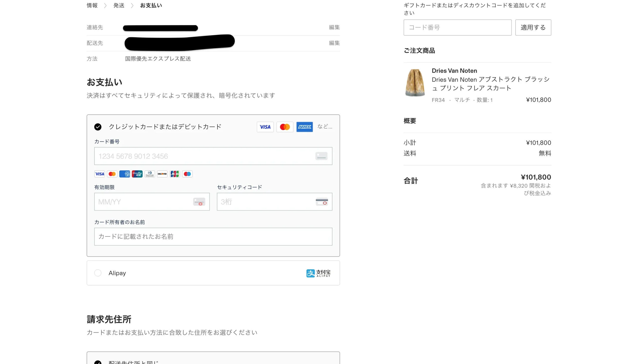Click the small American Express icon below the card number field
The height and width of the screenshot is (364, 638).
click(x=125, y=174)
